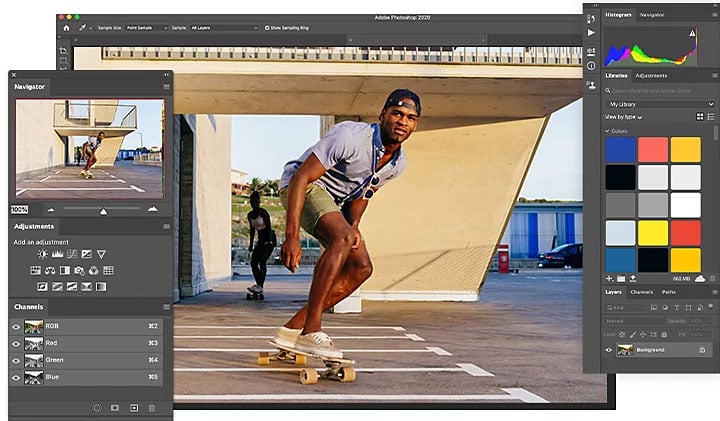Switch Libraries to grid view icon
720x421 pixels.
(x=699, y=117)
